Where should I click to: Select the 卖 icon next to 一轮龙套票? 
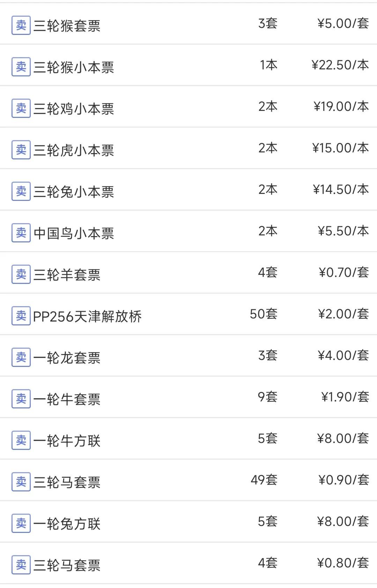(21, 357)
